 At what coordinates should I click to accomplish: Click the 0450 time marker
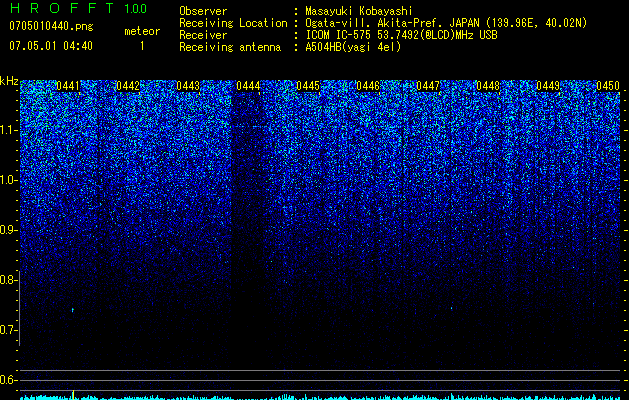coord(608,86)
